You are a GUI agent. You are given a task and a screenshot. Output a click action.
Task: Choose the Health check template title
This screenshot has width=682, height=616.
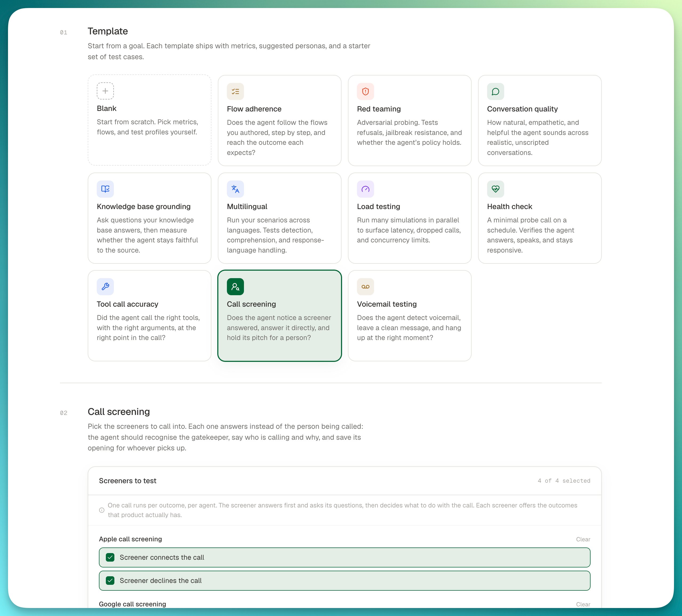(x=510, y=207)
